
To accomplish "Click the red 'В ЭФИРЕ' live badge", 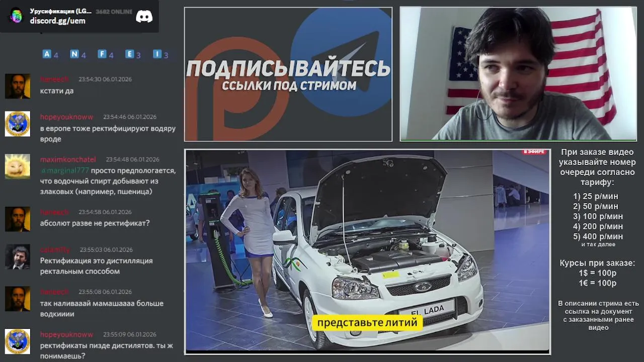I will (534, 152).
